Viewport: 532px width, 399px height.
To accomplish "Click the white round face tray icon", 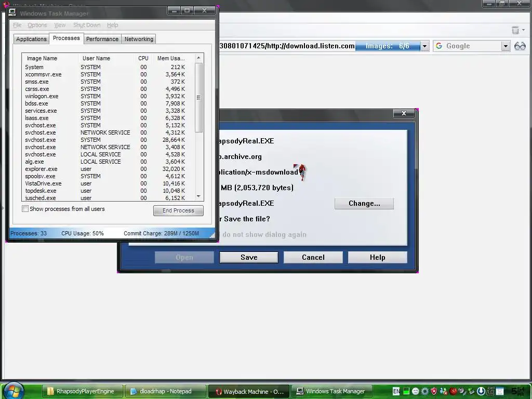I will [415, 391].
